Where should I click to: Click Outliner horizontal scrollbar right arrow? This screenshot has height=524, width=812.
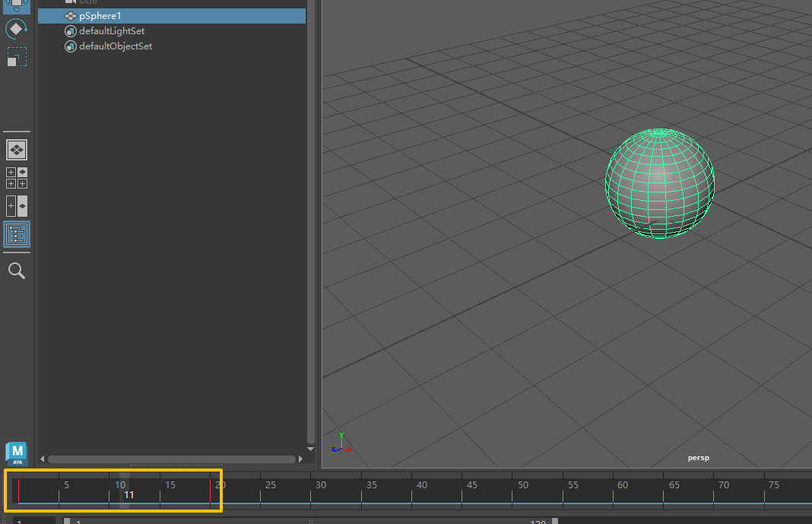pyautogui.click(x=300, y=459)
